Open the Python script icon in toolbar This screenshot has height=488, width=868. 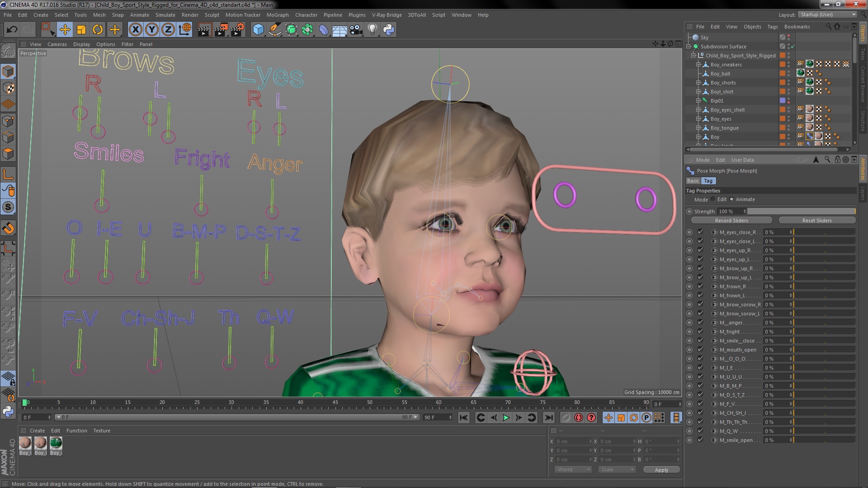(389, 30)
